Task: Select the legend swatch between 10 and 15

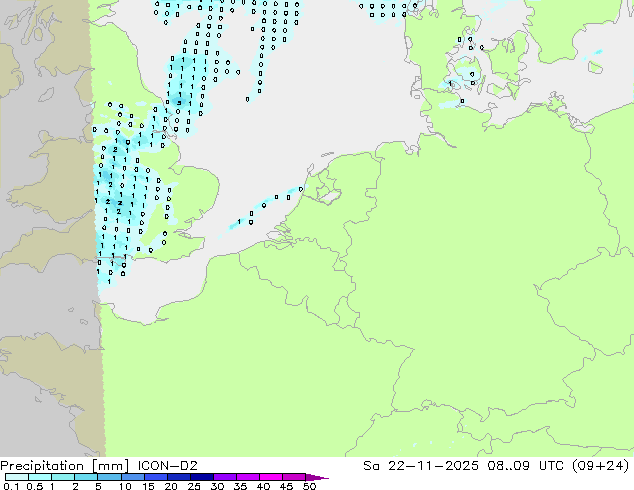Action: (x=132, y=477)
